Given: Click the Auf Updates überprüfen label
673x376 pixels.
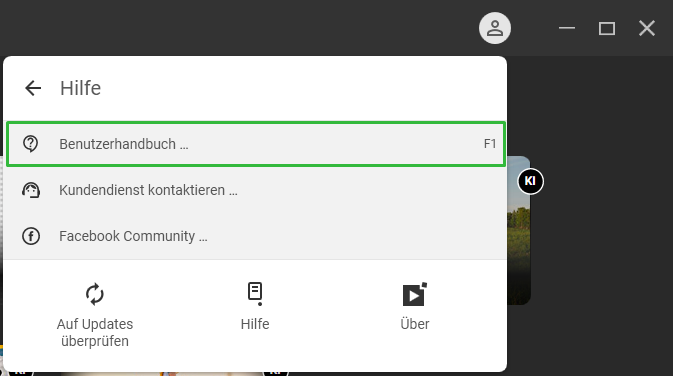Looking at the screenshot, I should click(x=95, y=332).
